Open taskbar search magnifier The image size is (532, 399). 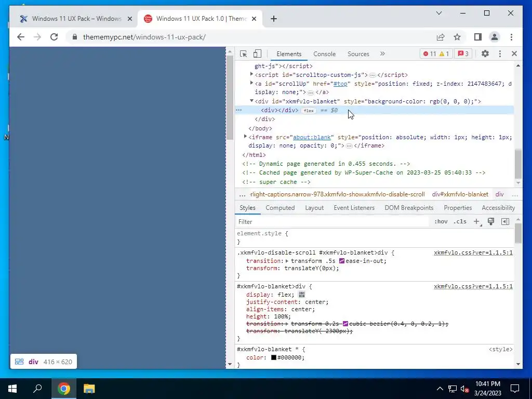click(x=37, y=388)
